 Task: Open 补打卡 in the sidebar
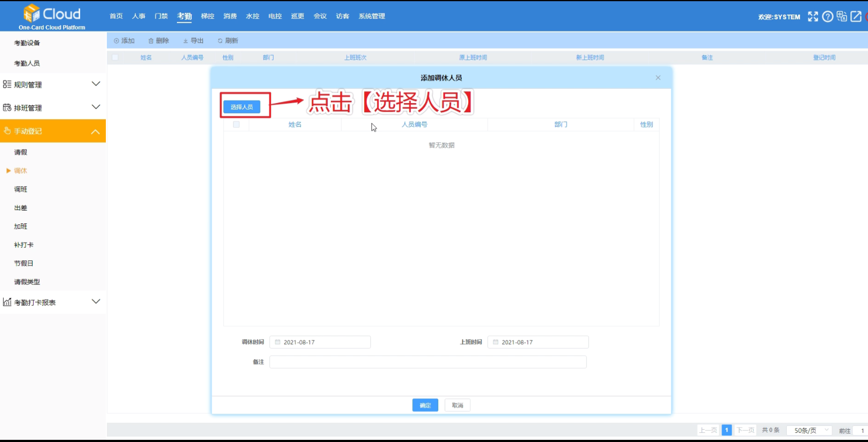point(24,245)
